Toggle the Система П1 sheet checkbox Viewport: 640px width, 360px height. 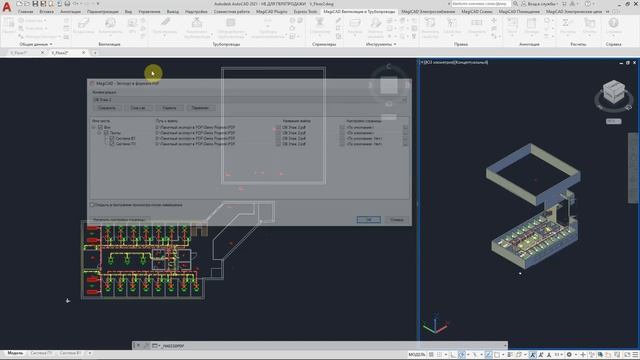point(112,144)
